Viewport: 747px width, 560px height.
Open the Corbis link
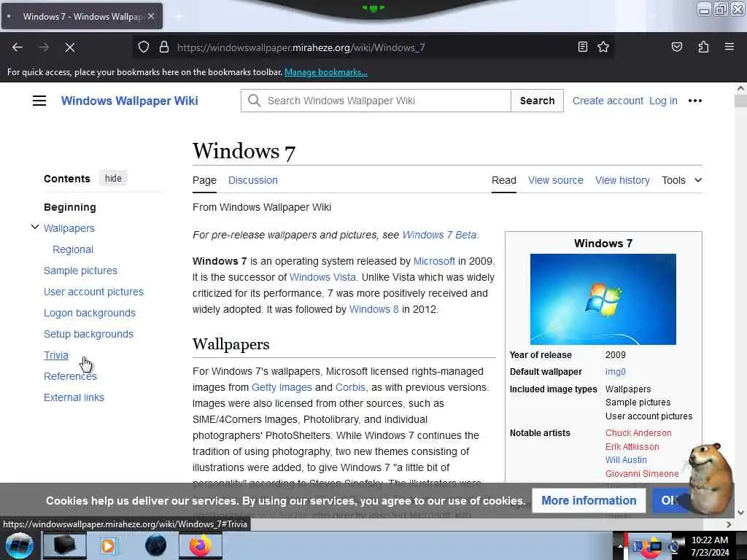(351, 387)
